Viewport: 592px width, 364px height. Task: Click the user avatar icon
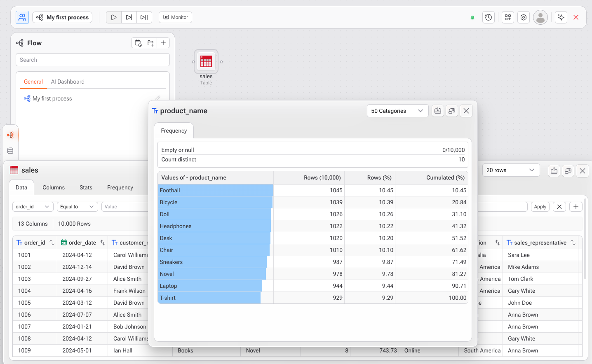tap(540, 17)
